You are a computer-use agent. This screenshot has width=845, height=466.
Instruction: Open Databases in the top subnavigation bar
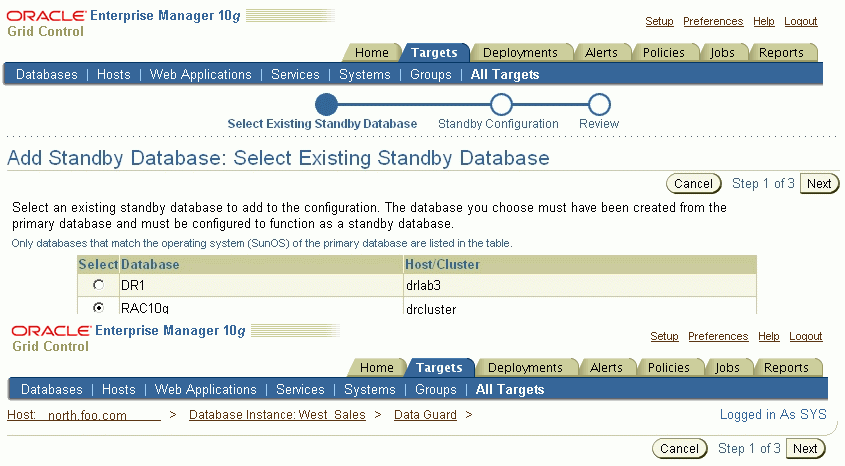[x=46, y=75]
